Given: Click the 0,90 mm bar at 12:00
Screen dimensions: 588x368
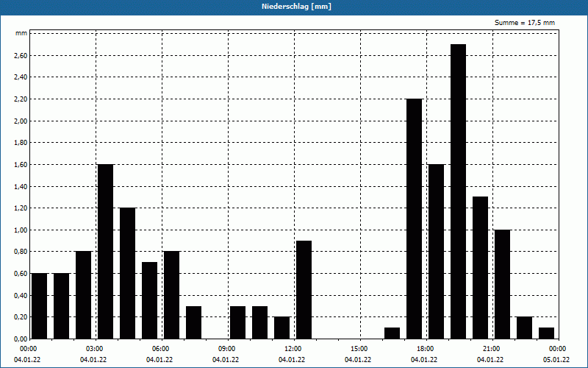Looking at the screenshot, I should (x=304, y=290).
